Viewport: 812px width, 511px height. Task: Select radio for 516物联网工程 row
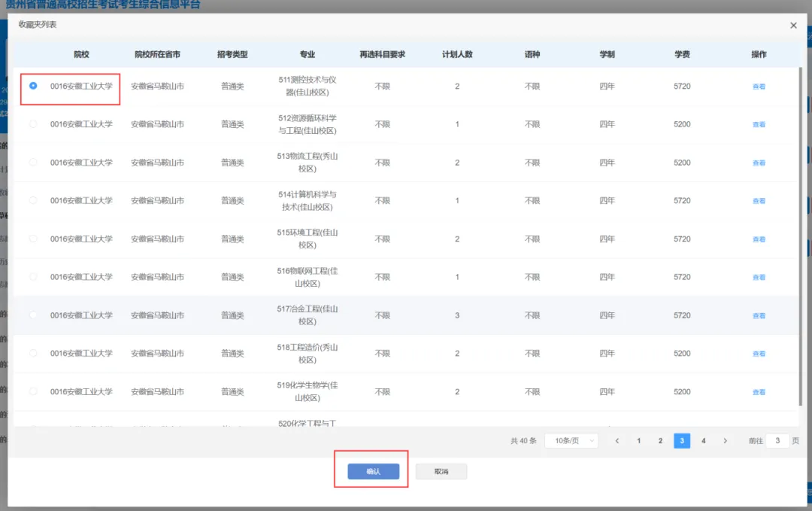33,277
